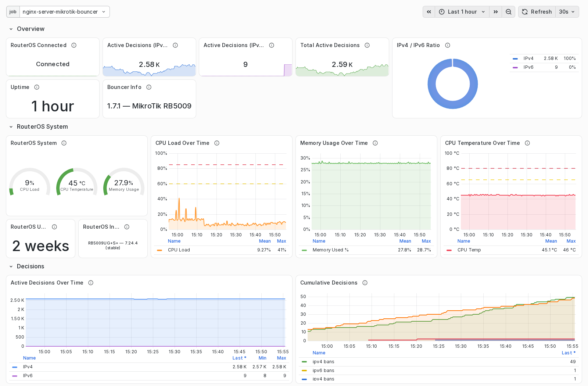Toggle CPU Load series in legend
588x386 pixels.
[x=179, y=250]
